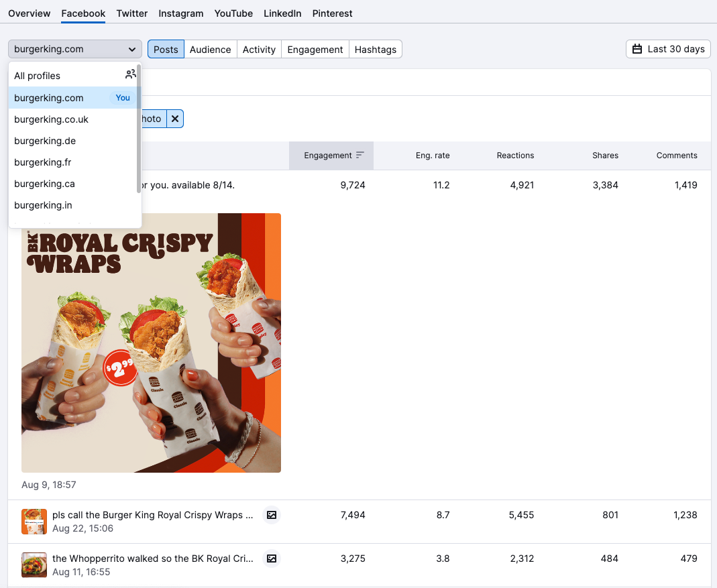
Task: Go to the Overview tab
Action: pos(29,13)
